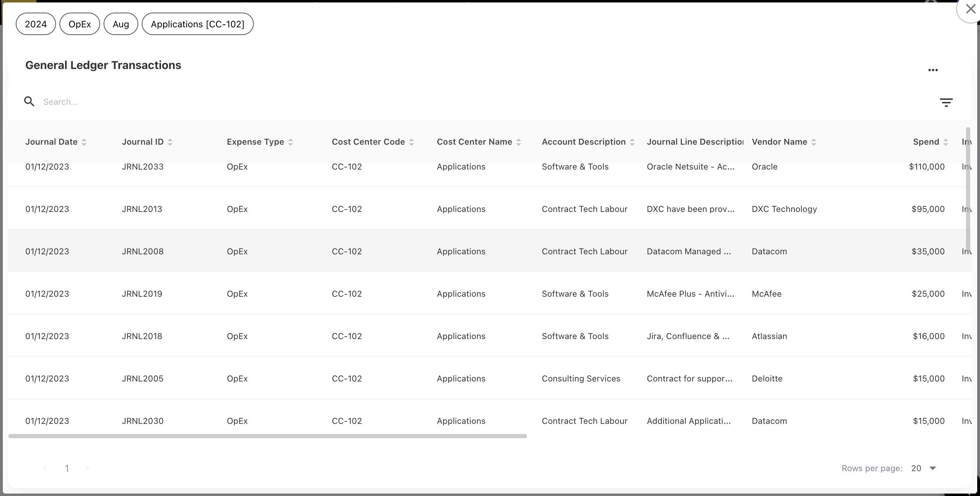Close the transactions dialog
980x496 pixels.
pyautogui.click(x=970, y=9)
